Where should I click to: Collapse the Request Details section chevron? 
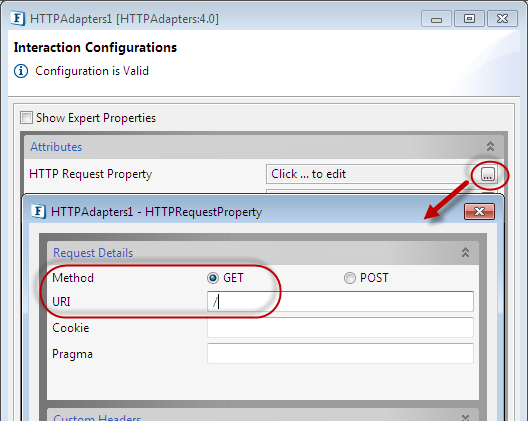click(465, 252)
